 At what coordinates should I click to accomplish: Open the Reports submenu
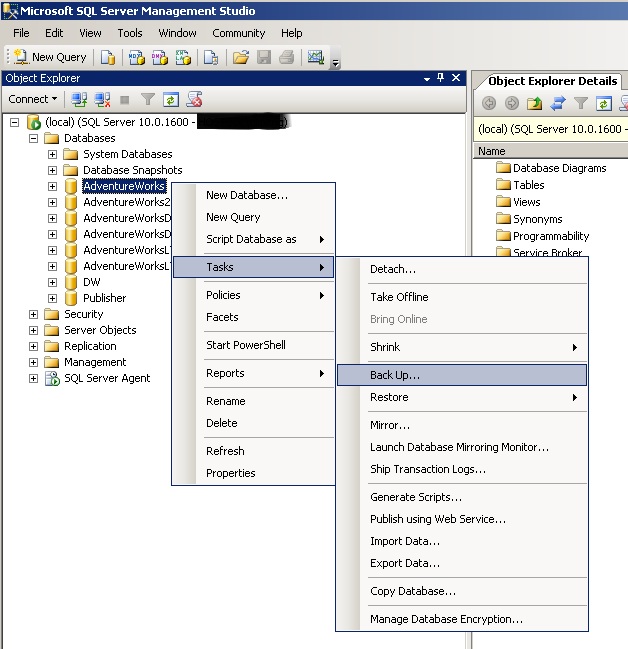[x=253, y=373]
